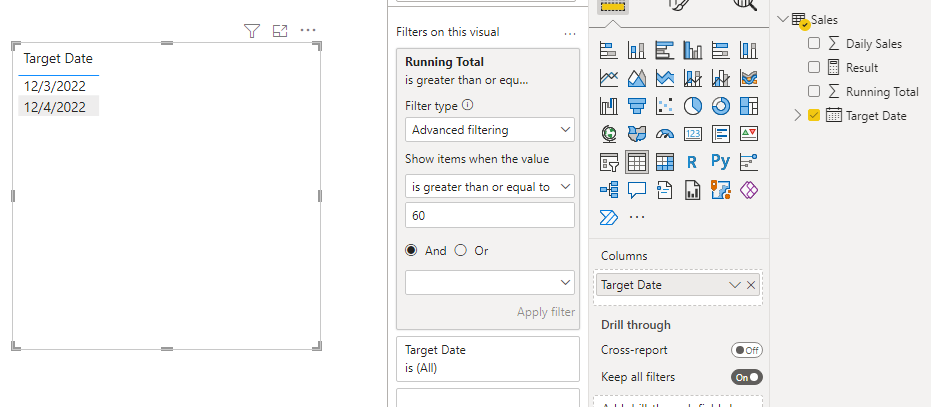
Task: Select the clustered bar chart visual
Action: [665, 50]
